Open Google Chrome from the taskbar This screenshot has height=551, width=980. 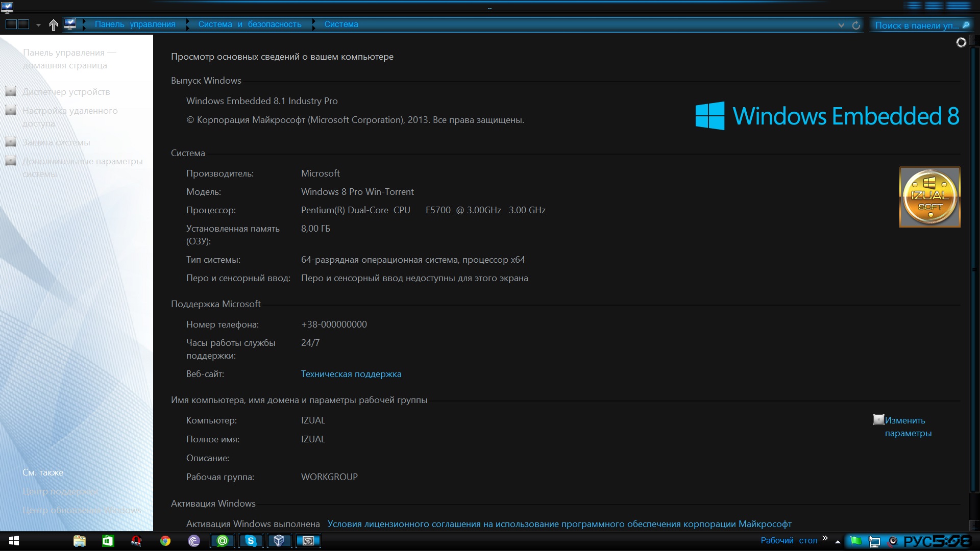coord(165,541)
